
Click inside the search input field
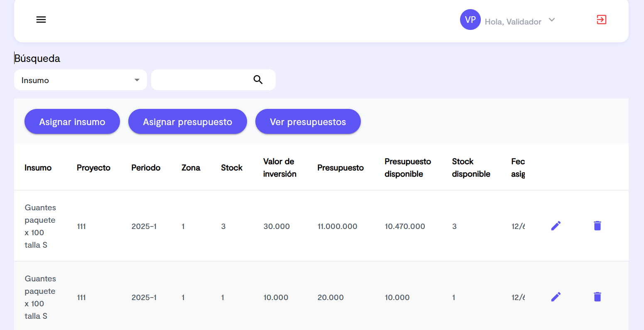point(203,79)
